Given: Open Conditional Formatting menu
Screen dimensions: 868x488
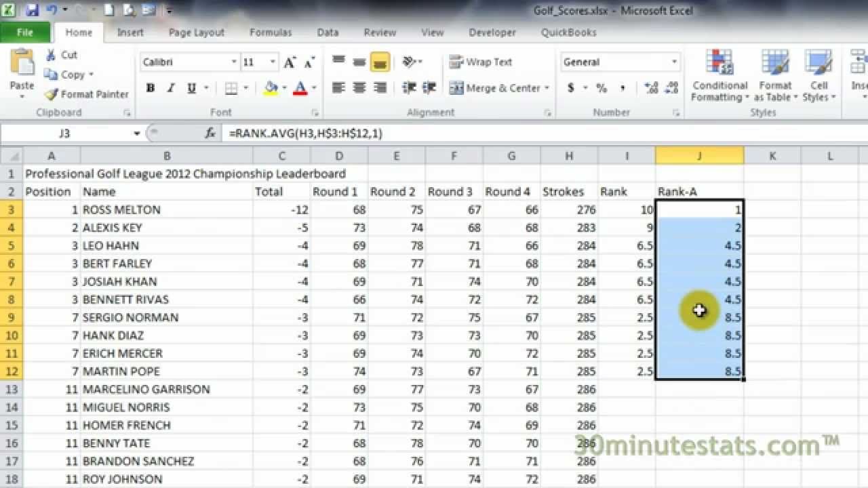Looking at the screenshot, I should [x=719, y=76].
